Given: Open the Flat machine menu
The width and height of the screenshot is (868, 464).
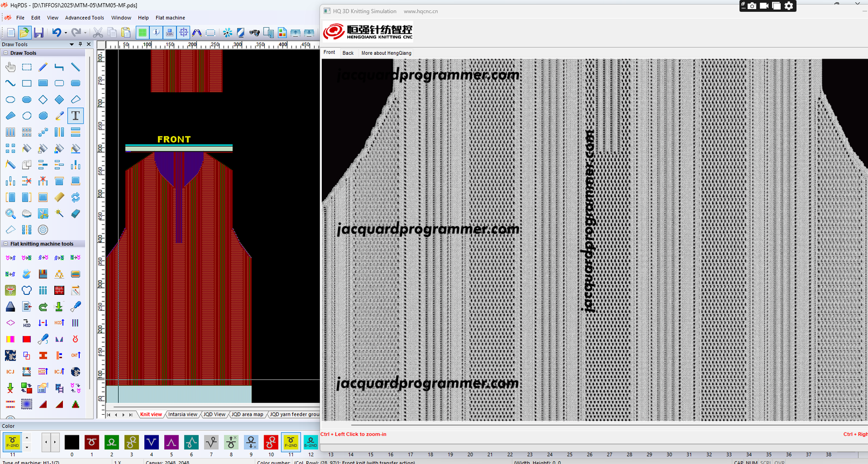Looking at the screenshot, I should (170, 18).
